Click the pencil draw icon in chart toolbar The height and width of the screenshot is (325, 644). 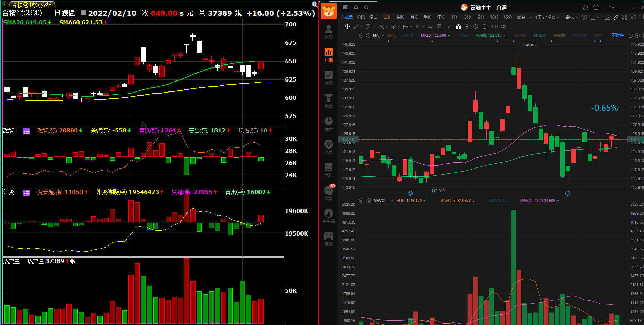616,17
